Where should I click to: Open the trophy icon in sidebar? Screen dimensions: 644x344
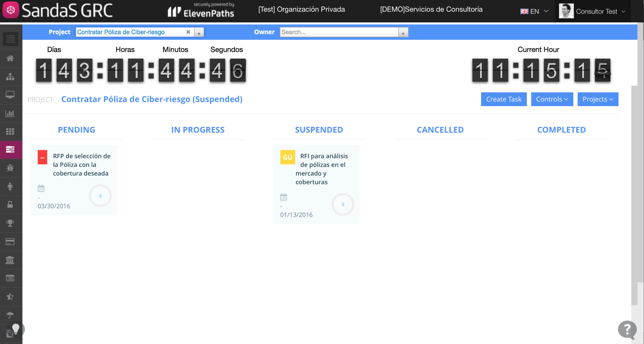point(10,223)
